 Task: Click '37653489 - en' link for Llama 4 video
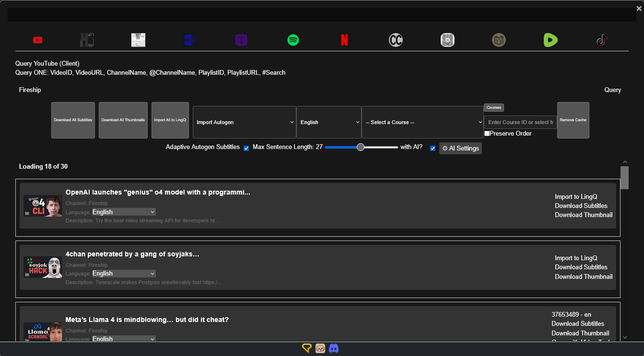[571, 315]
